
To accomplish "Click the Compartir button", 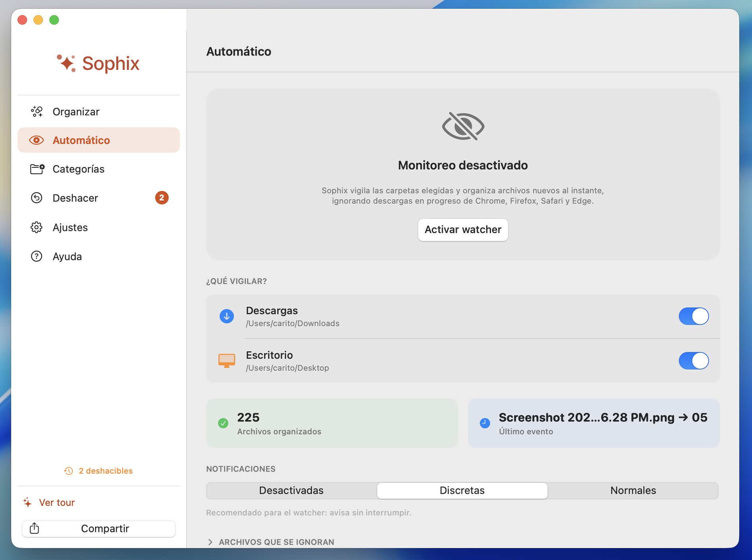I will (x=99, y=528).
